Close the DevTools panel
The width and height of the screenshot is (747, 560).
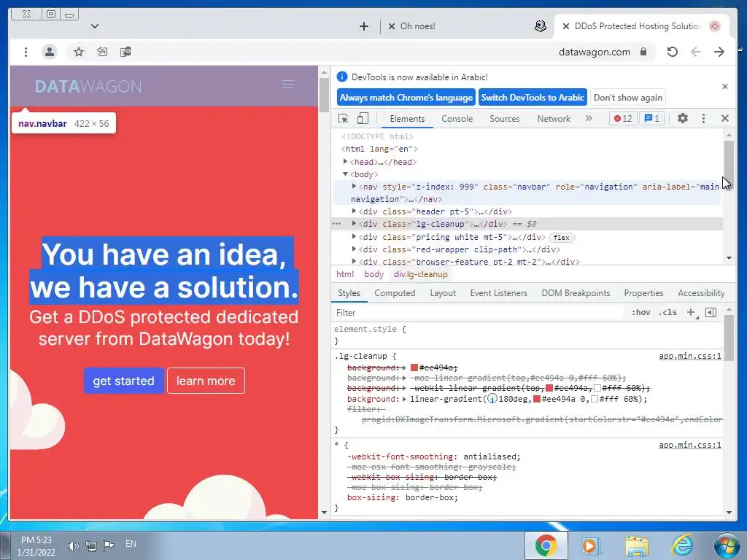[724, 118]
